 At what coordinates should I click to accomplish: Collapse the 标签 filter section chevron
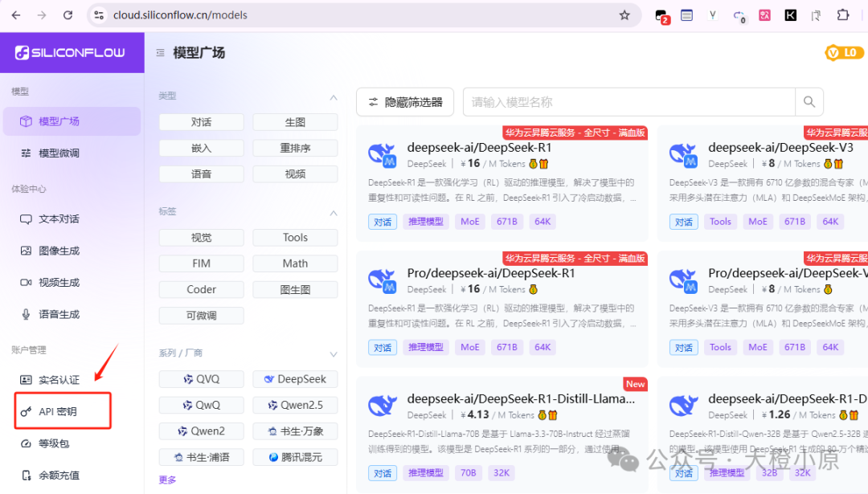(334, 213)
